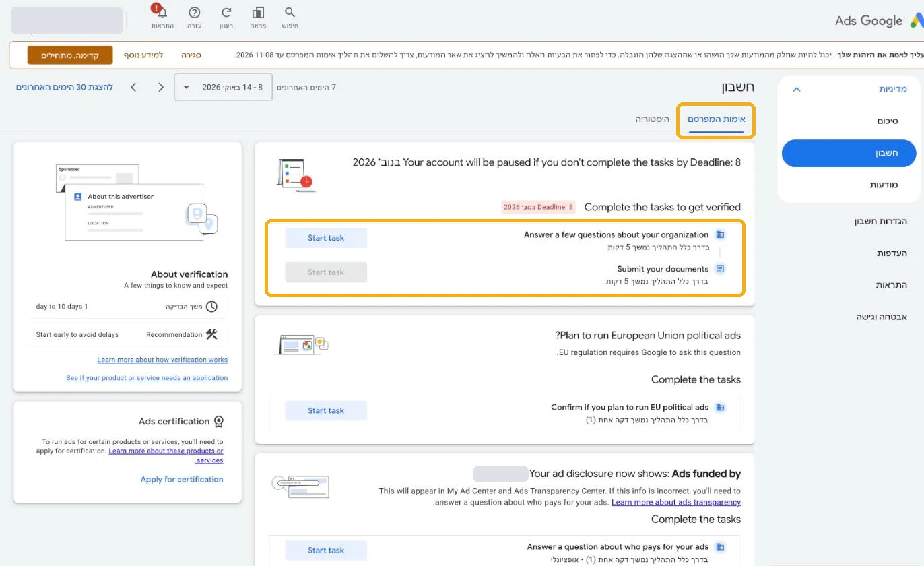This screenshot has width=924, height=566.
Task: Click the EU political ads task icon
Action: (x=720, y=407)
